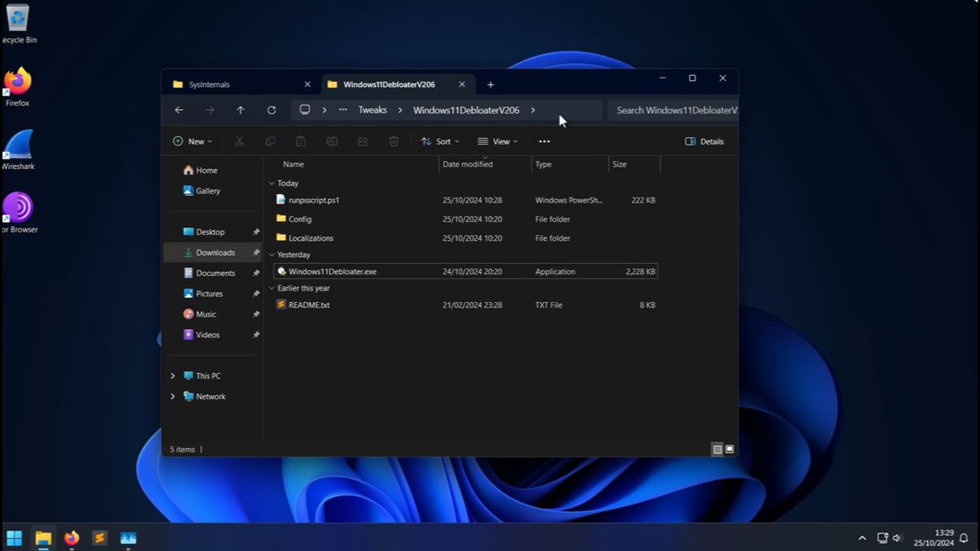Image resolution: width=980 pixels, height=551 pixels.
Task: Open the See more menu with three dots
Action: point(544,141)
